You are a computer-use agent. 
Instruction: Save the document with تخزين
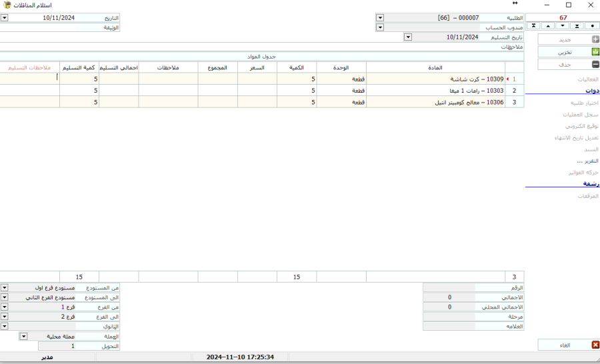[x=569, y=52]
